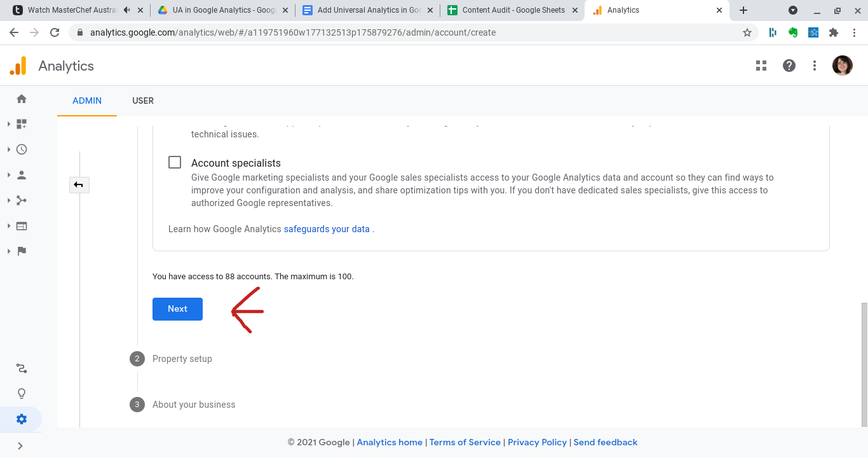
Task: Bookmark this page with the star icon
Action: click(747, 32)
